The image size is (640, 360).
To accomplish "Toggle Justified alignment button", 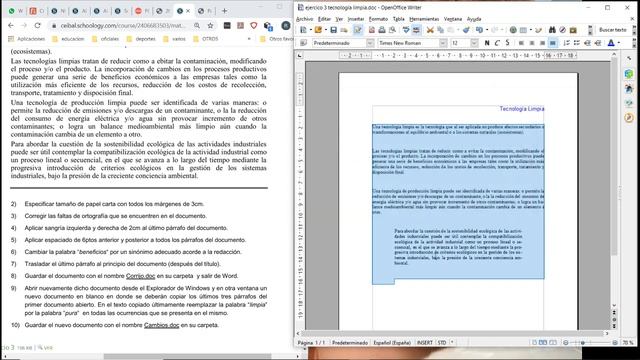I will point(552,43).
